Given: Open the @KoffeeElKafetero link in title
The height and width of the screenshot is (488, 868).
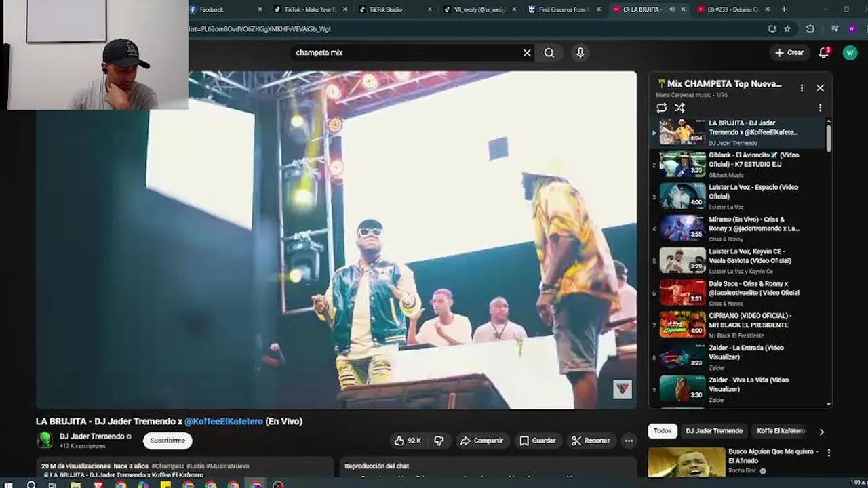Looking at the screenshot, I should [x=224, y=421].
